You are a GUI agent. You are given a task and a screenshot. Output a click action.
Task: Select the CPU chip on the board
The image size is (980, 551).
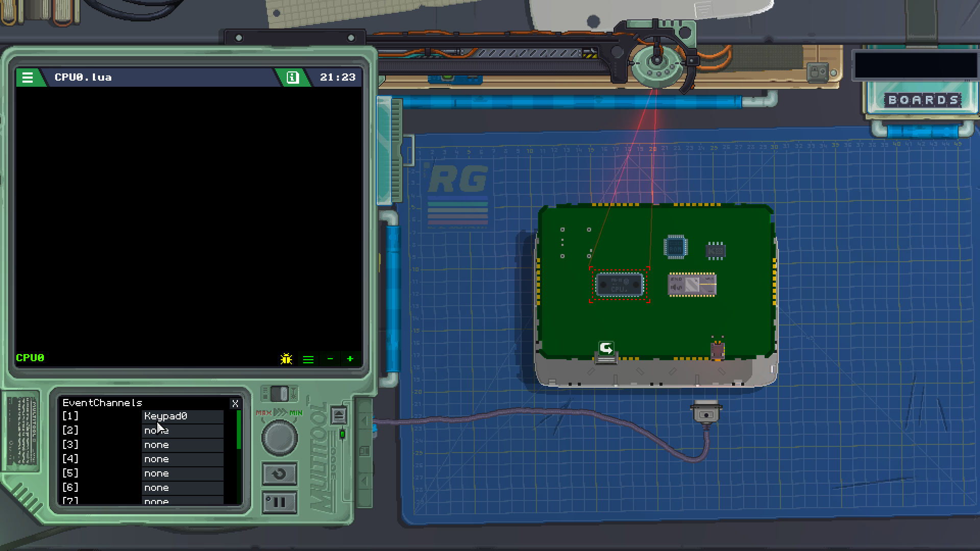[619, 285]
